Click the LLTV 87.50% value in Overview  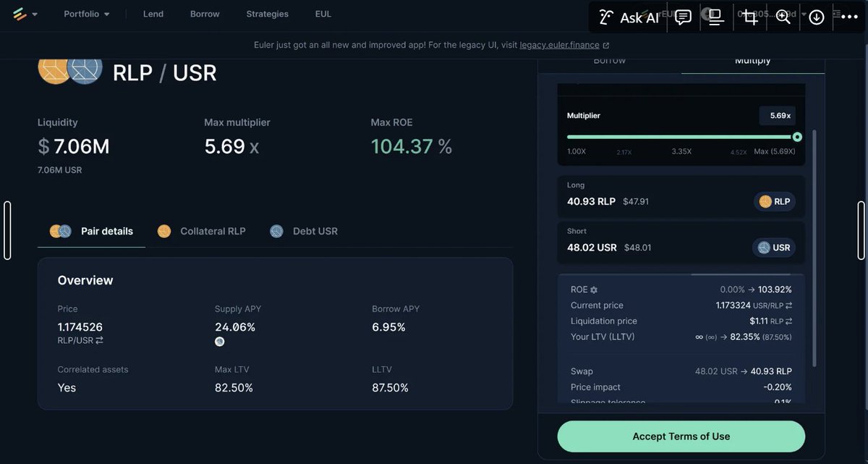391,388
